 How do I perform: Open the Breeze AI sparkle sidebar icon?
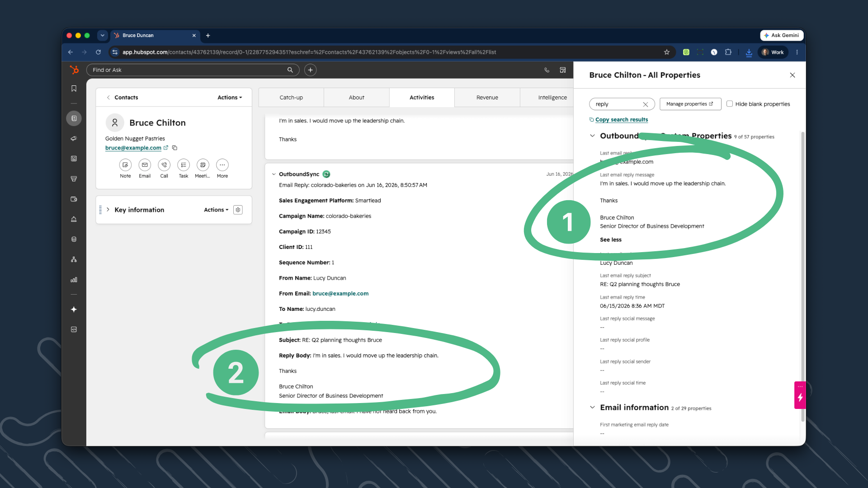(x=74, y=310)
